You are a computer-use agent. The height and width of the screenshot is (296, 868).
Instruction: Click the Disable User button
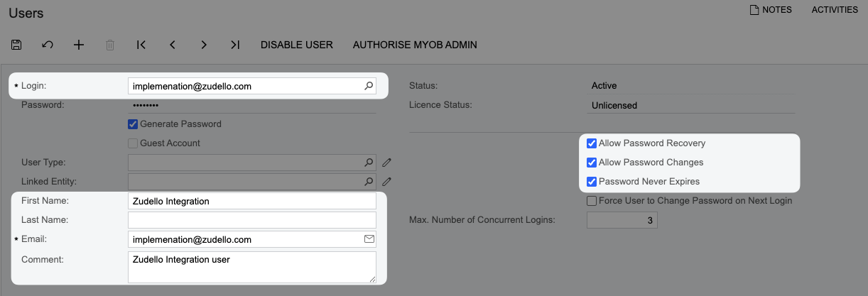click(x=297, y=45)
